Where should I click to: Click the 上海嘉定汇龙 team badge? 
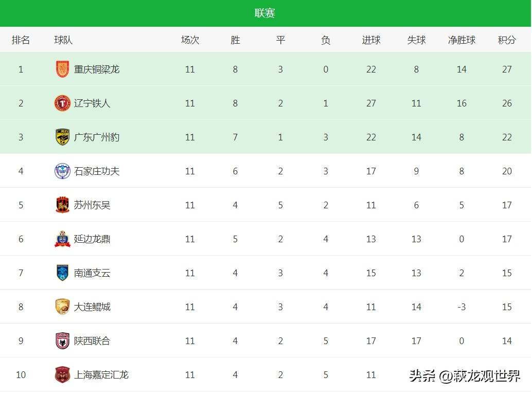62,374
